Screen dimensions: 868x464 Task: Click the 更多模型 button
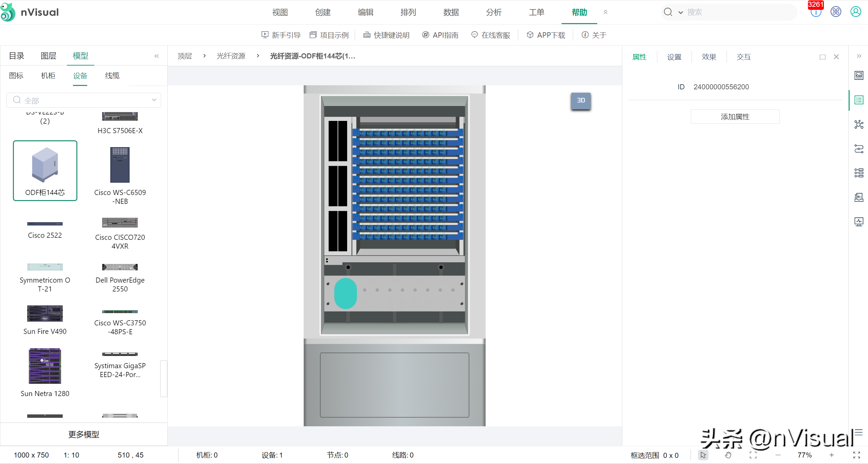84,434
